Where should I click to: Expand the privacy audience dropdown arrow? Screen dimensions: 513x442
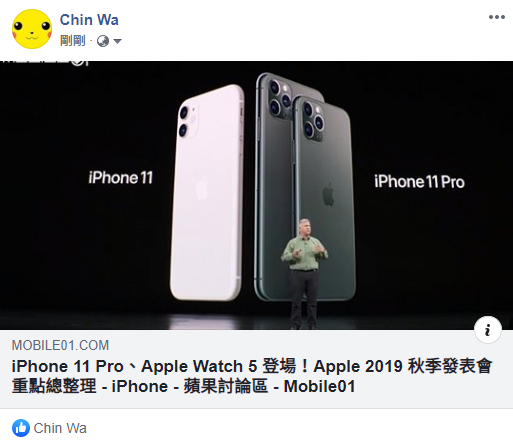pos(117,41)
